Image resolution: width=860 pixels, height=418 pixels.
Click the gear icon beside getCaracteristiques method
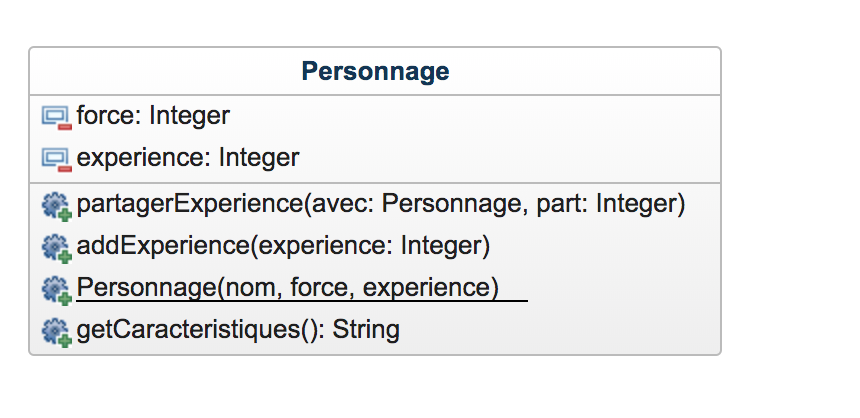coord(56,331)
